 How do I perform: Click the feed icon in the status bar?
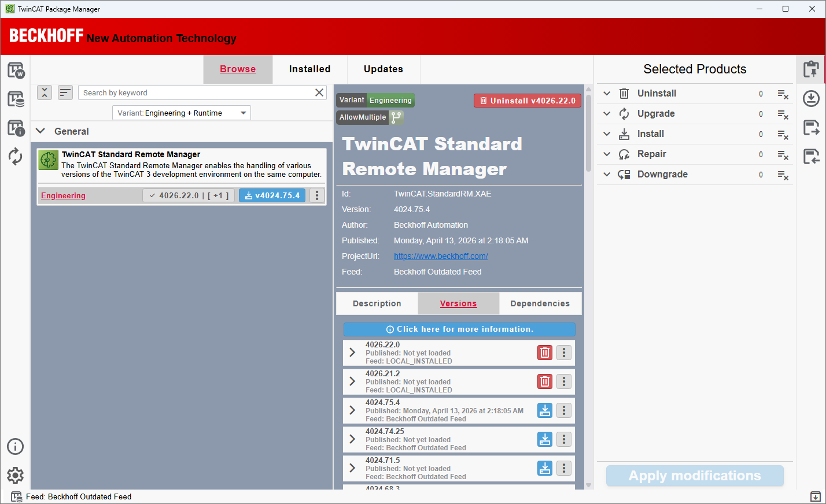(17, 496)
